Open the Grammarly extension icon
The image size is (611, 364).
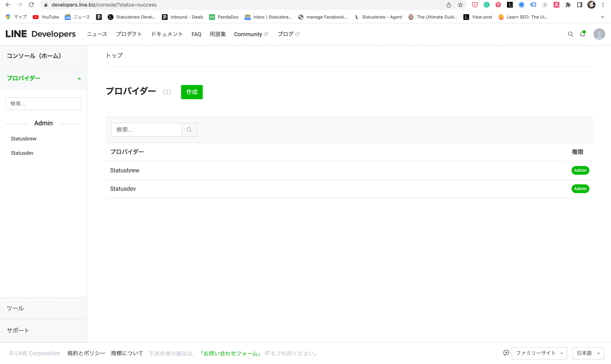486,5
